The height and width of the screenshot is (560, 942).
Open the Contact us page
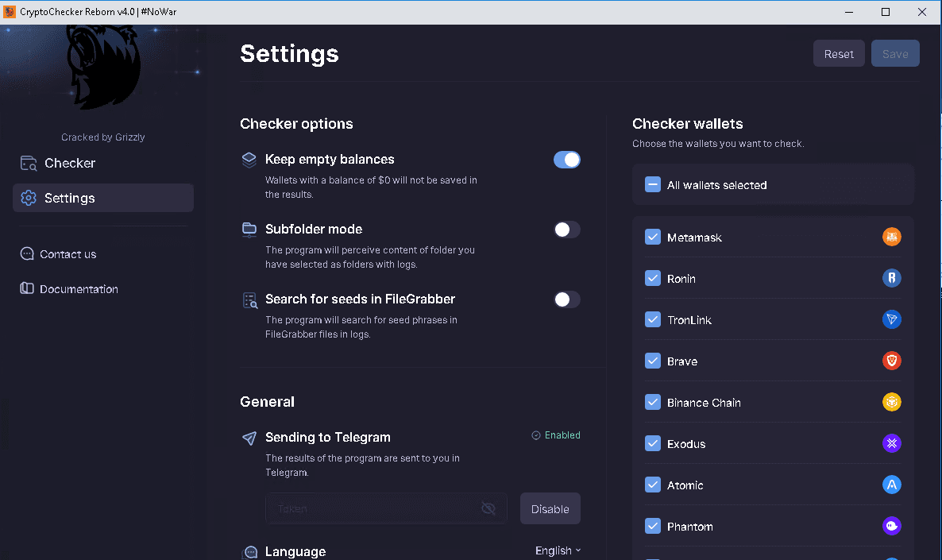[67, 253]
